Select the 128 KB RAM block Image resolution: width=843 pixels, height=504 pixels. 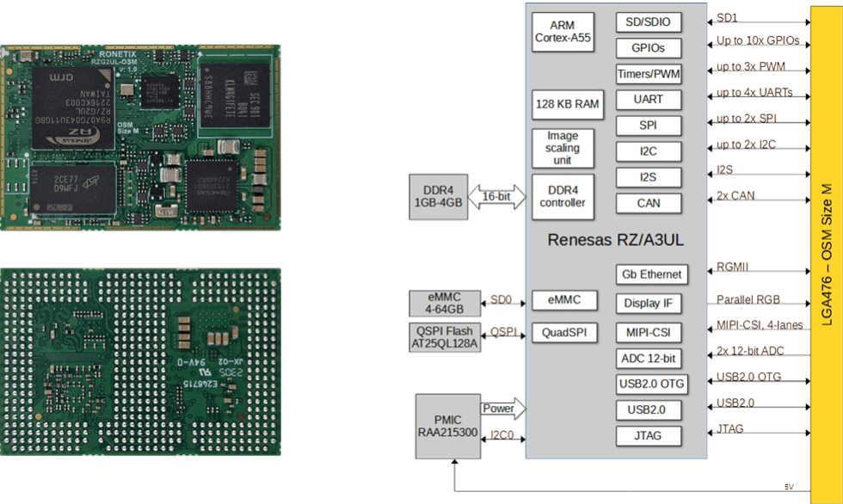click(567, 104)
